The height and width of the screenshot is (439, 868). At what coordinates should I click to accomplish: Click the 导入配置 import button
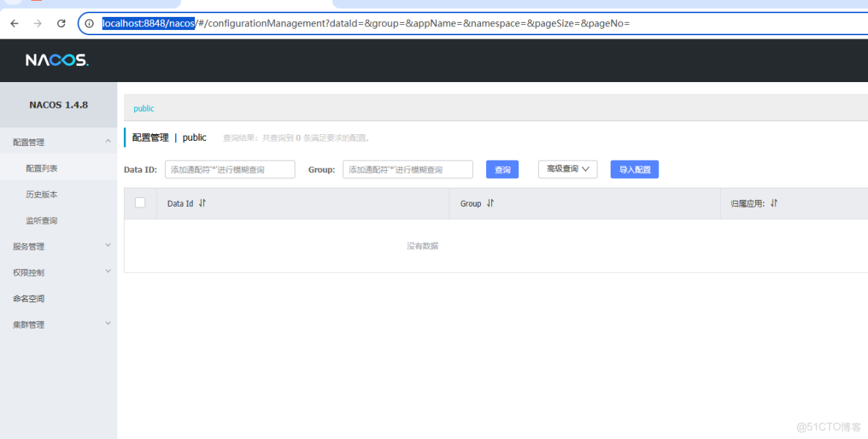(634, 169)
